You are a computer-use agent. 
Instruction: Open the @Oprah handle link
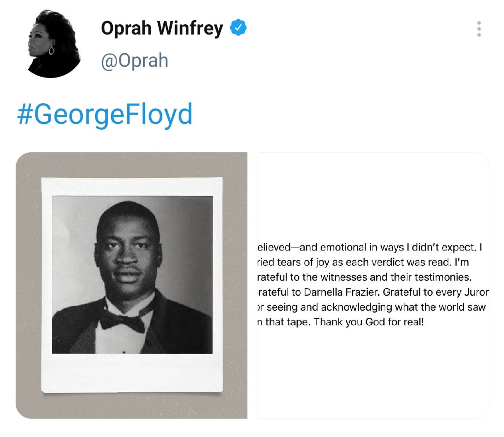coord(134,61)
